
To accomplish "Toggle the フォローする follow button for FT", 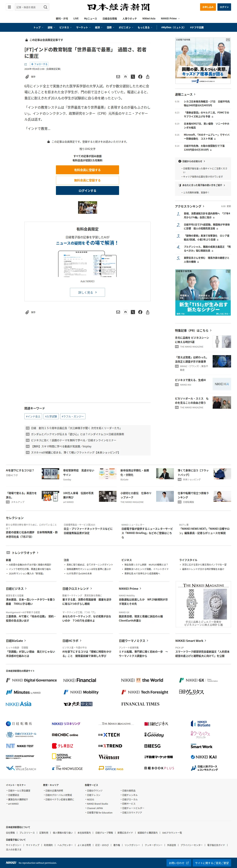I will point(39,64).
